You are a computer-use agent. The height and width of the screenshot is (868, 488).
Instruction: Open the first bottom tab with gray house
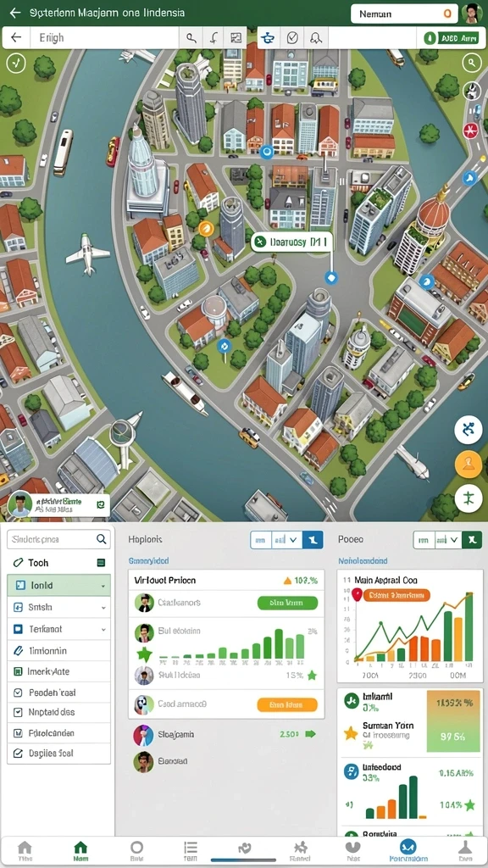pos(25,851)
